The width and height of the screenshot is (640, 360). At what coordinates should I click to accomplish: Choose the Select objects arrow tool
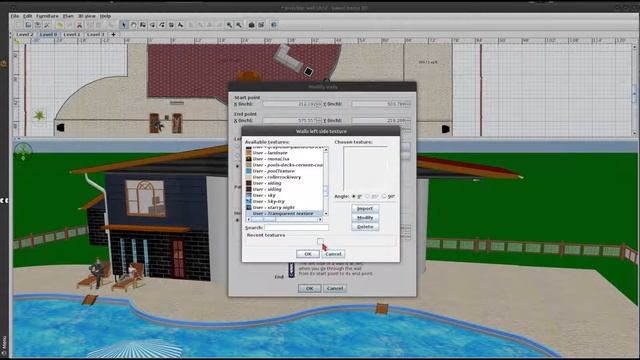pyautogui.click(x=124, y=25)
